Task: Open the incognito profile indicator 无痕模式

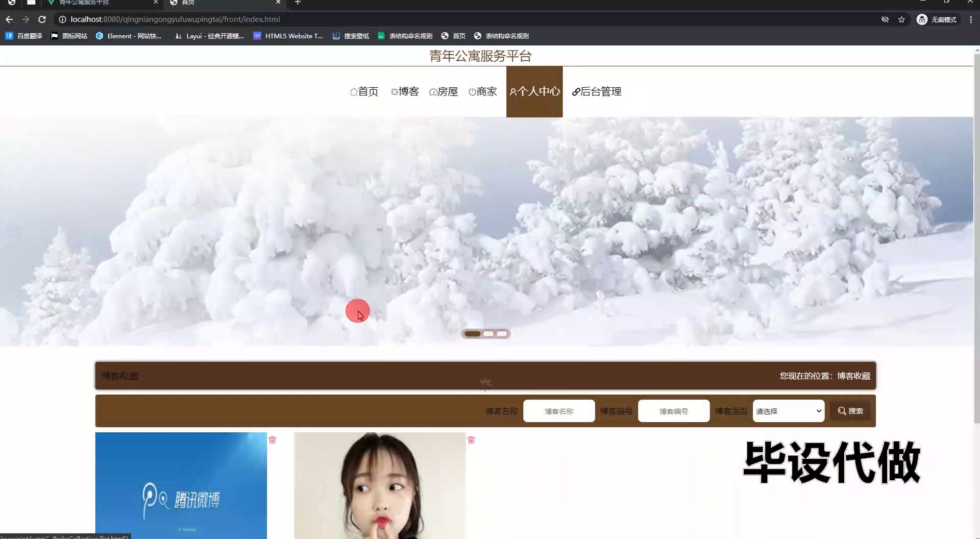Action: coord(937,19)
